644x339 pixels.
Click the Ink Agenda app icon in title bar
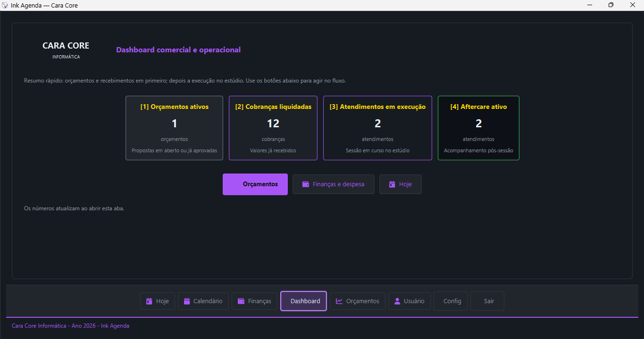(5, 5)
